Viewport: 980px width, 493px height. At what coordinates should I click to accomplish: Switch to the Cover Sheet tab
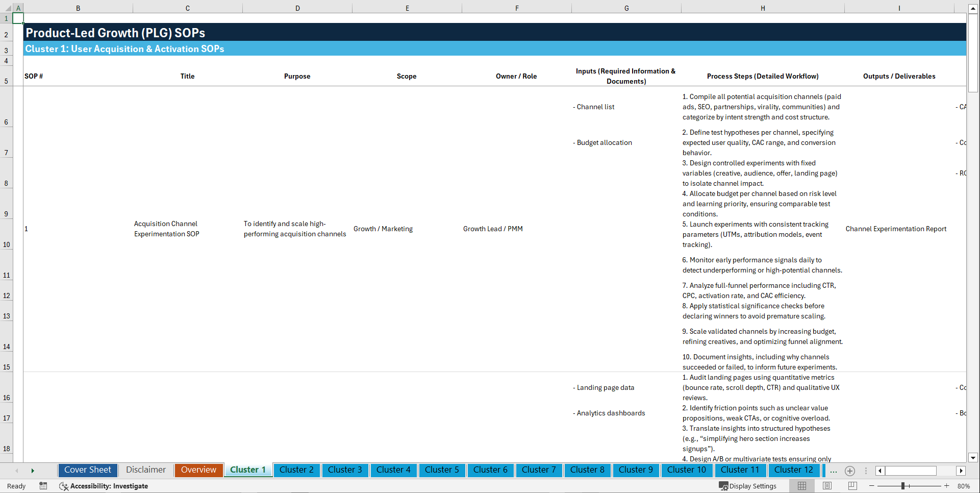[x=87, y=470]
